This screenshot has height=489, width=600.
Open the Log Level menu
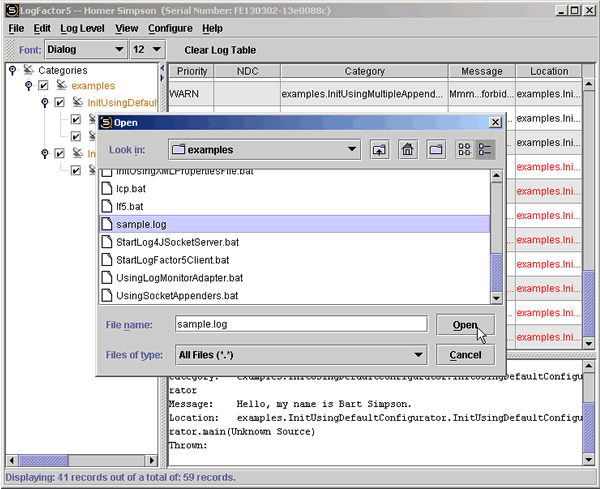(x=82, y=28)
